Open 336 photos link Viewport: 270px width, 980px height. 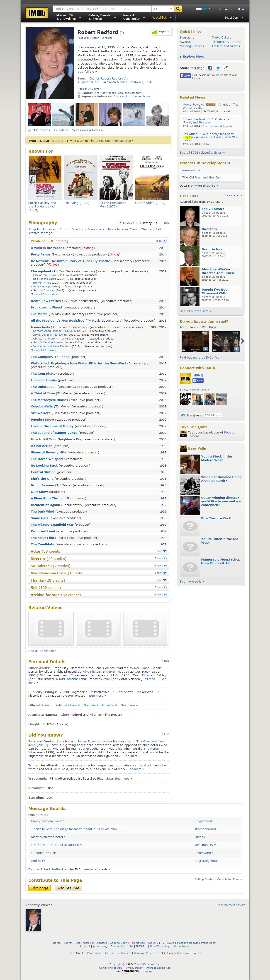pyautogui.click(x=41, y=130)
